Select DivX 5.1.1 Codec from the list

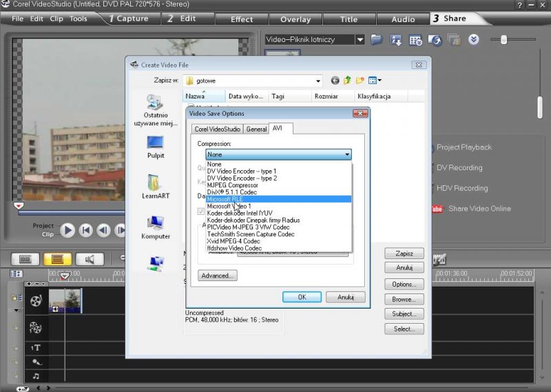pyautogui.click(x=232, y=192)
